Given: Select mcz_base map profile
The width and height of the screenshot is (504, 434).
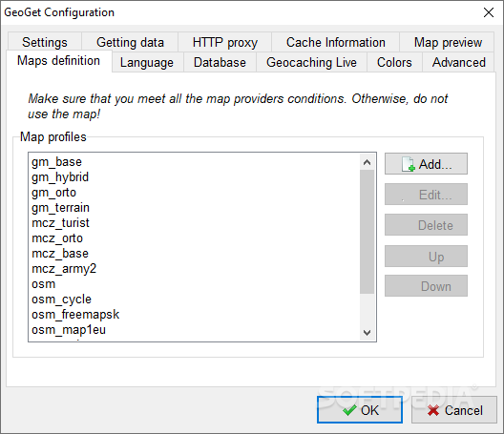Looking at the screenshot, I should [195, 254].
